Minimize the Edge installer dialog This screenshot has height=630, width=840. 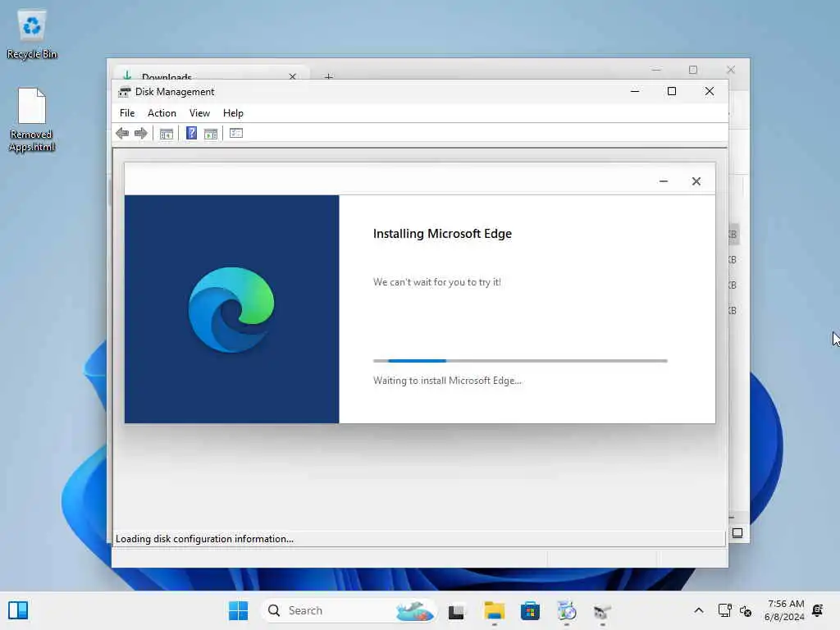[x=663, y=181]
